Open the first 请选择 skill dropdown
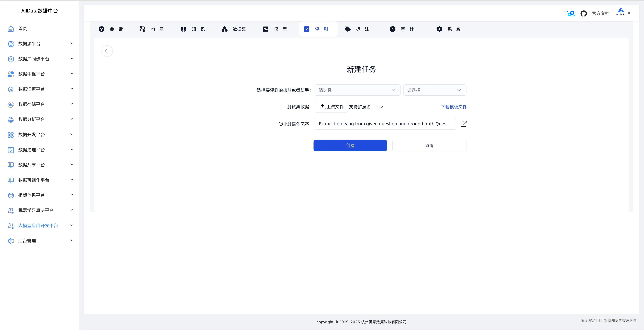Screen dimensions: 644x330 pos(357,90)
